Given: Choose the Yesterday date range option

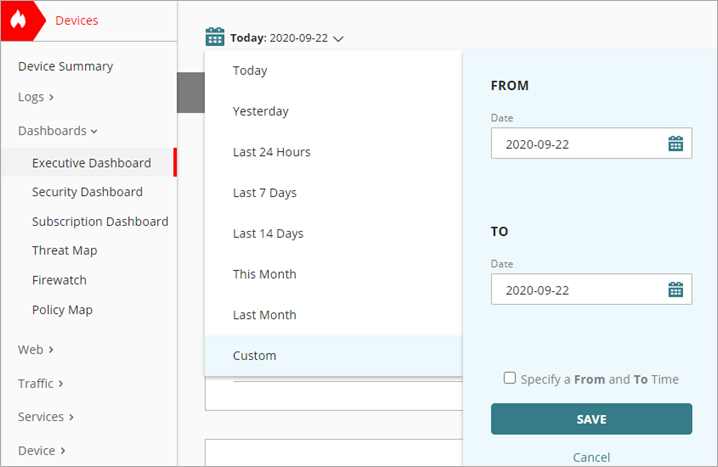Looking at the screenshot, I should click(260, 111).
